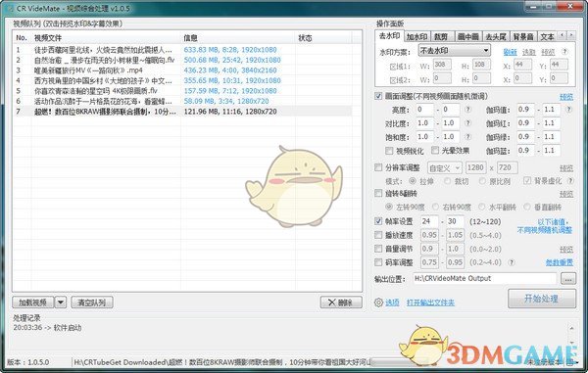Enable 播放速度 playback speed
Image resolution: width=588 pixels, height=373 pixels.
[x=378, y=235]
